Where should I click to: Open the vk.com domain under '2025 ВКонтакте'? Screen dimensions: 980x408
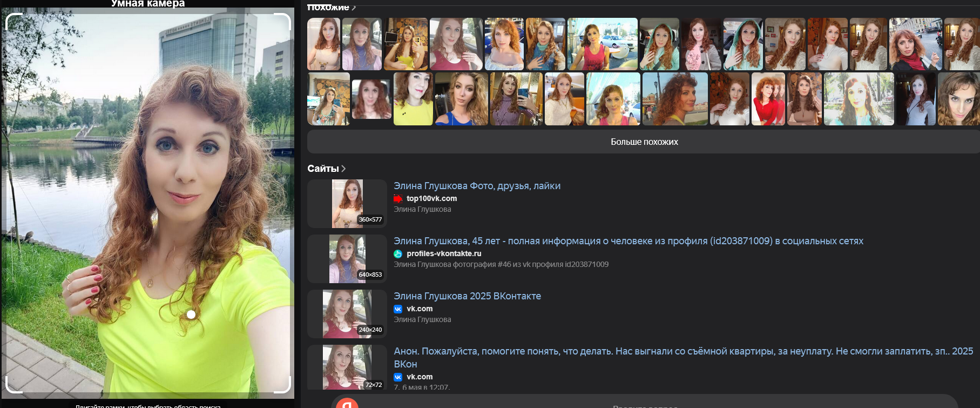tap(420, 309)
